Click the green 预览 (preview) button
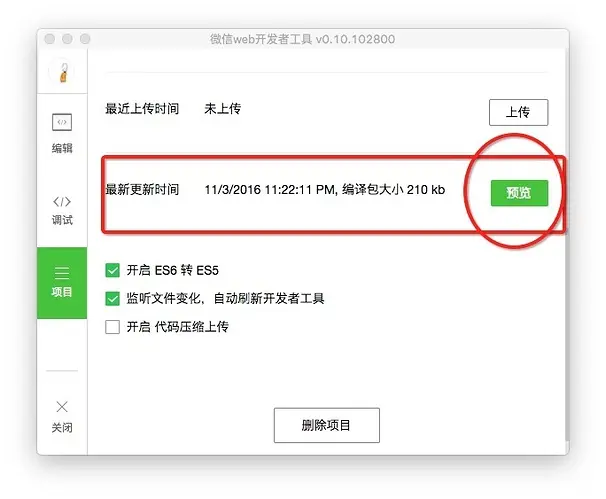 pyautogui.click(x=519, y=193)
